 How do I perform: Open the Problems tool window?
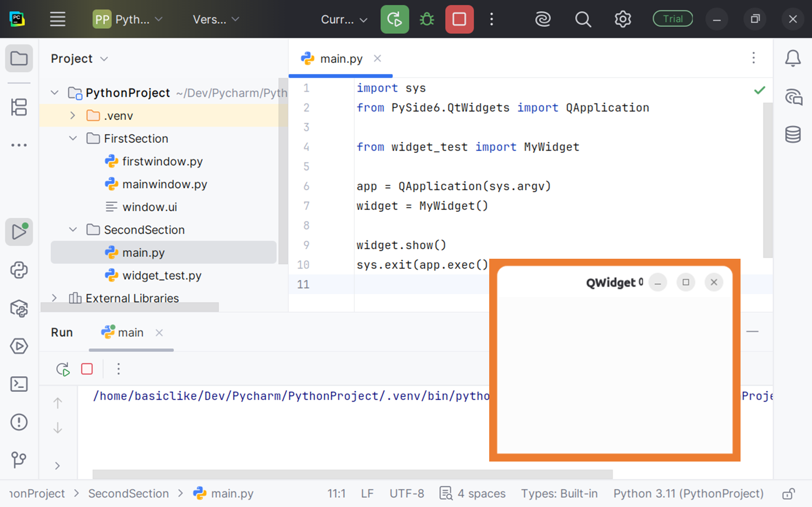click(19, 422)
